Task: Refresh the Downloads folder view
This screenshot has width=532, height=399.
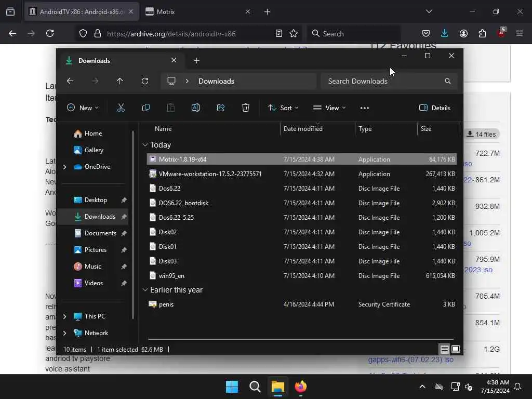Action: pyautogui.click(x=145, y=81)
